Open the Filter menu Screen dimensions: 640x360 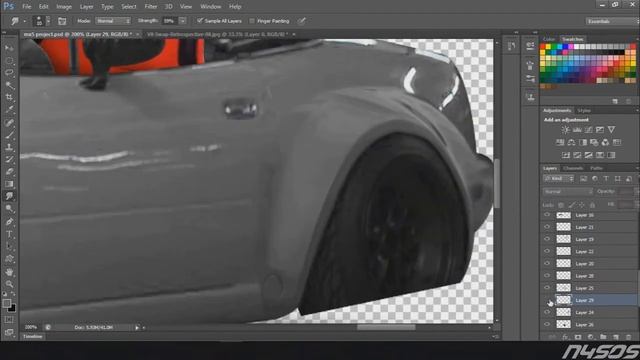coord(151,7)
